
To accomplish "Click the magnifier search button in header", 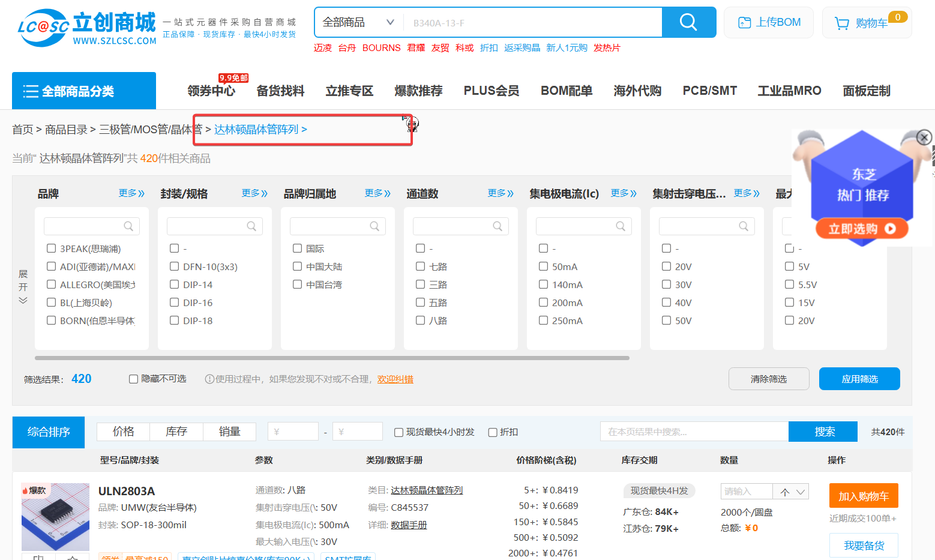I will tap(688, 22).
